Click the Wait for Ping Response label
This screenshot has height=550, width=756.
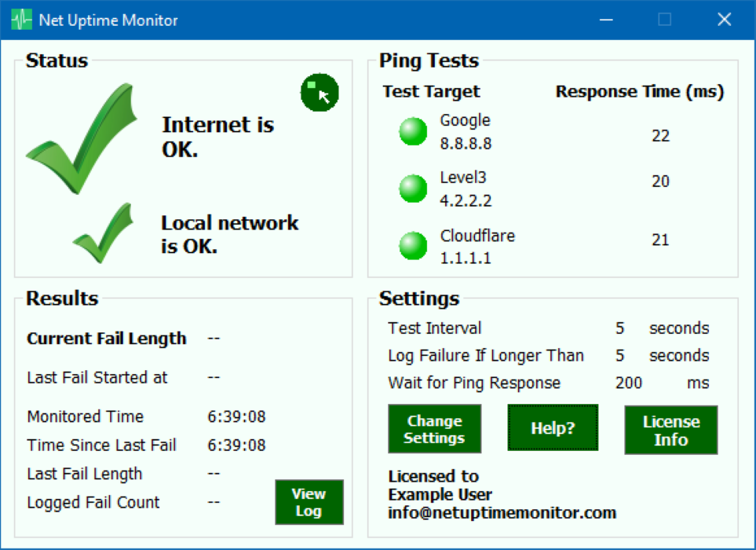(x=474, y=383)
